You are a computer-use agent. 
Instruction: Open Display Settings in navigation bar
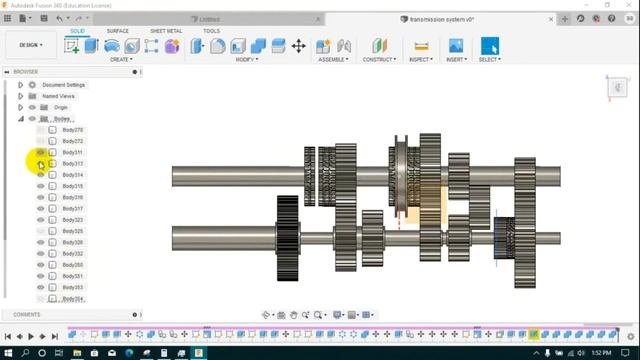pyautogui.click(x=337, y=315)
